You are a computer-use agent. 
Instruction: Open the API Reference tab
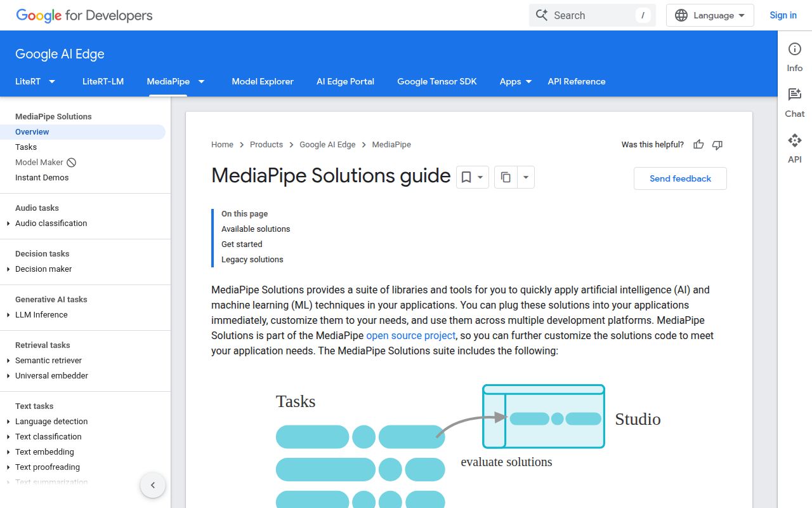(577, 81)
